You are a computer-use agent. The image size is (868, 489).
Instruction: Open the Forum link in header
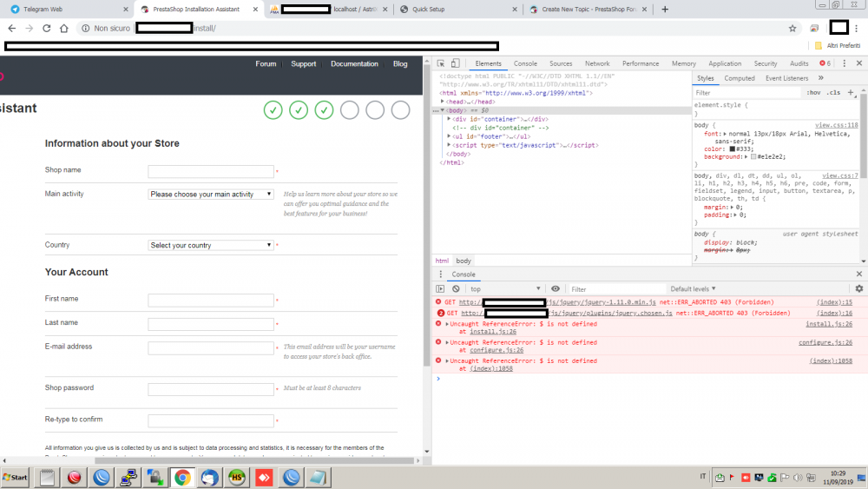266,63
